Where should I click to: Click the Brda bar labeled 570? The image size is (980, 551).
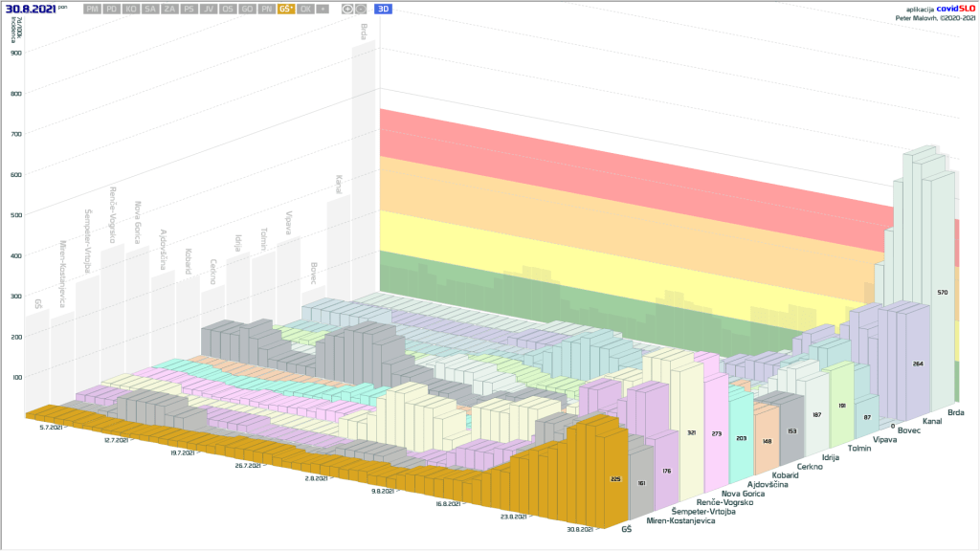click(943, 292)
